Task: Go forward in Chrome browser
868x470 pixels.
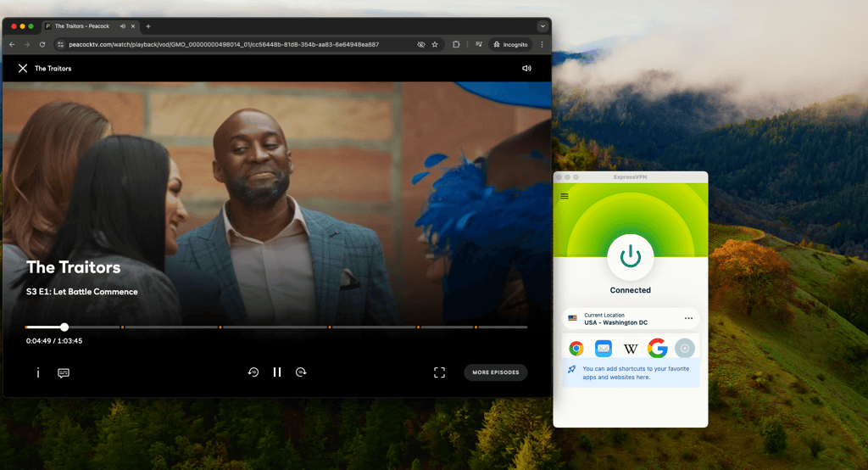Action: [x=26, y=44]
